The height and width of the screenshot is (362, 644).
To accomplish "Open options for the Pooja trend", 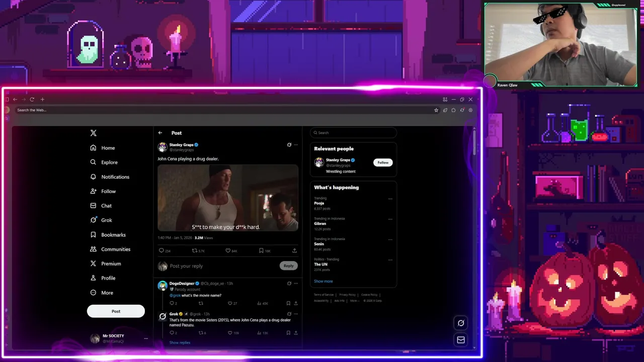I will coord(390,199).
